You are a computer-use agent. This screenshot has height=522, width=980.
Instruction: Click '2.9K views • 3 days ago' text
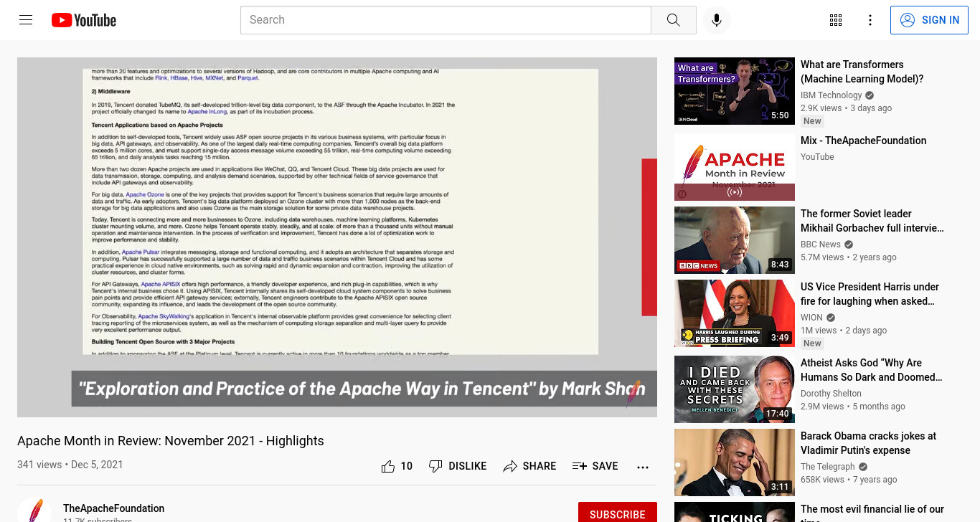(847, 108)
